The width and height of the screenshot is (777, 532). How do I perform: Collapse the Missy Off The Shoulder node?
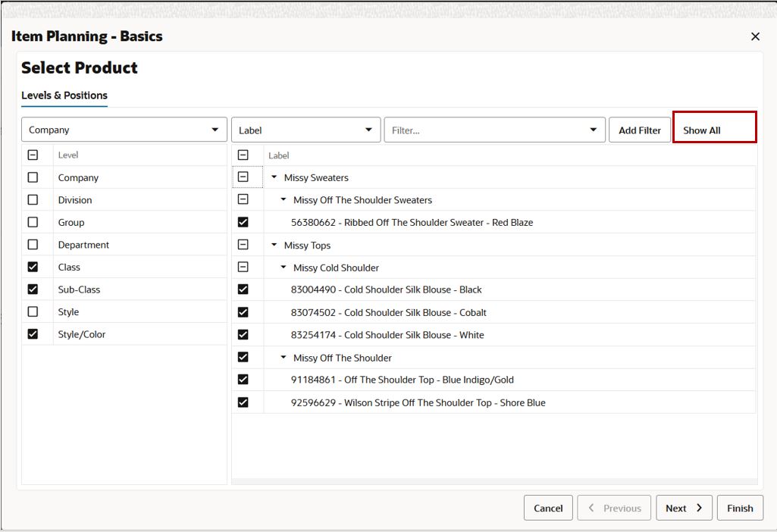pyautogui.click(x=284, y=357)
